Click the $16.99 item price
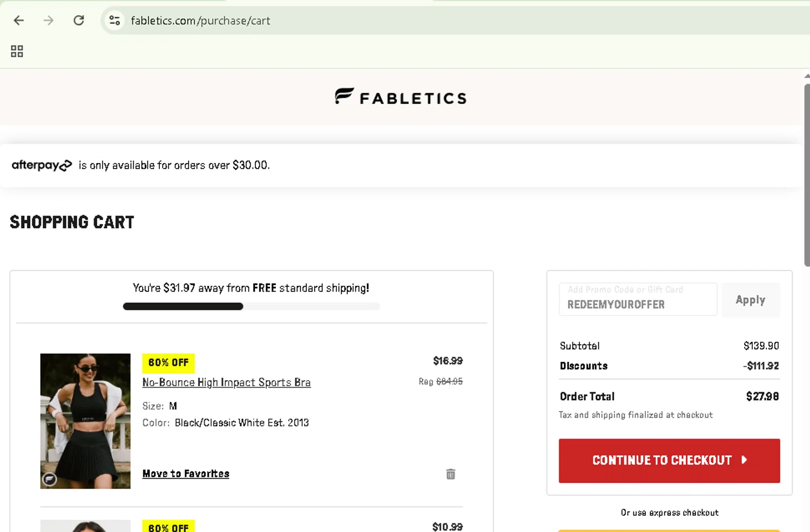Viewport: 810px width, 532px height. (x=448, y=361)
